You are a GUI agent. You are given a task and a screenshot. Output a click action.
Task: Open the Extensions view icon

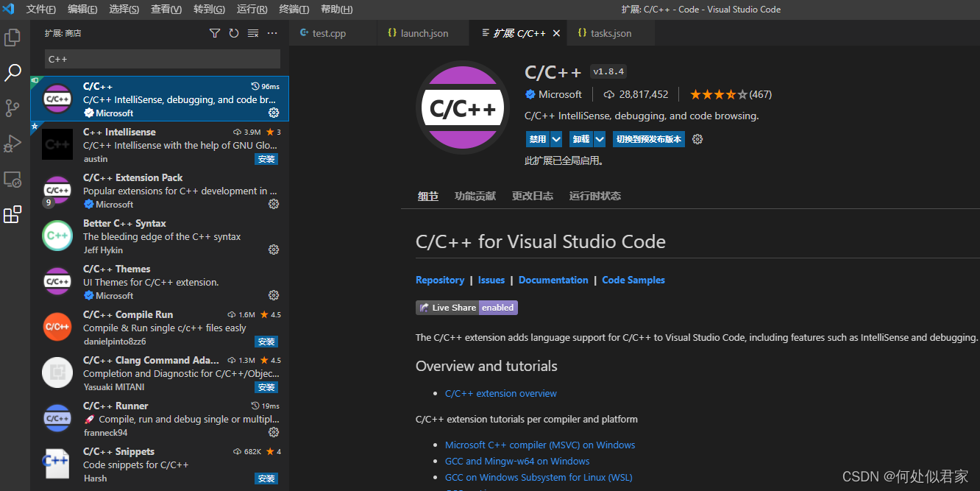tap(13, 214)
